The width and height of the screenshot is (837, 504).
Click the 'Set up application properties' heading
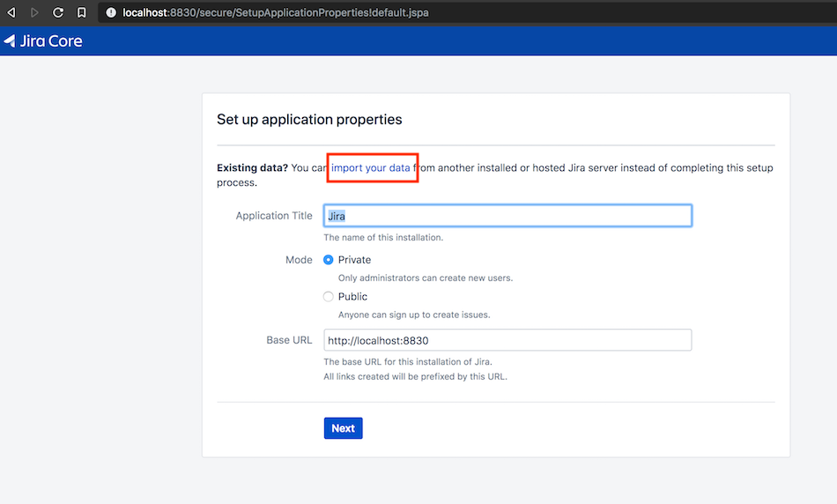[309, 120]
